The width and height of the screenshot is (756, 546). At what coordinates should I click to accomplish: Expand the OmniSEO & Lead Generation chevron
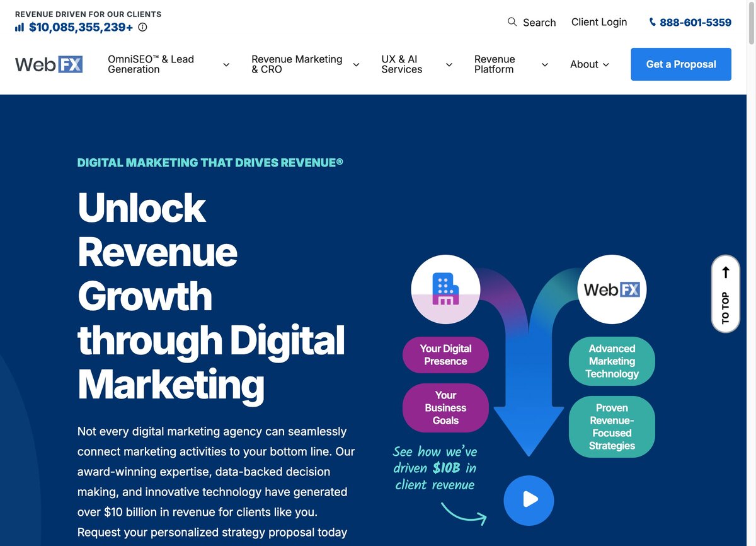click(226, 64)
